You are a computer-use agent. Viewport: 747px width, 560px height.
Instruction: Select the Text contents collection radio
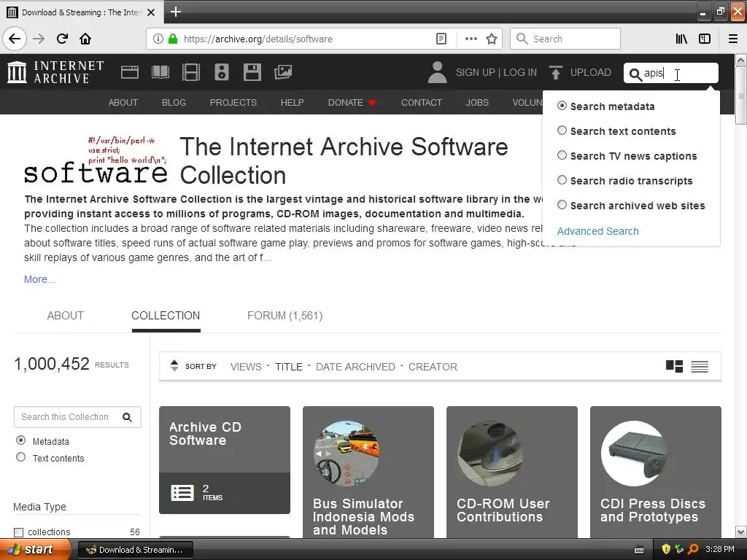pos(20,457)
